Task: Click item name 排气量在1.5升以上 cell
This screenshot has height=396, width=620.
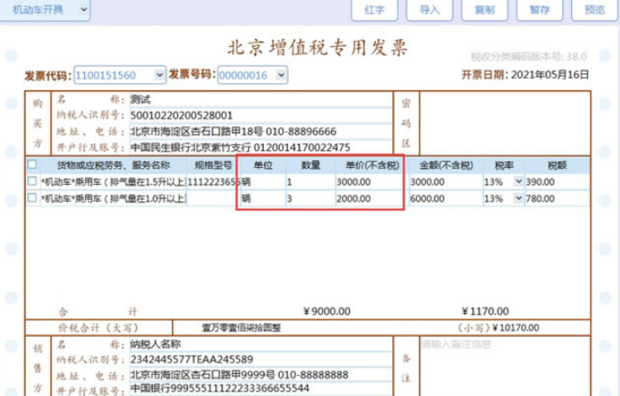Action: pyautogui.click(x=113, y=182)
